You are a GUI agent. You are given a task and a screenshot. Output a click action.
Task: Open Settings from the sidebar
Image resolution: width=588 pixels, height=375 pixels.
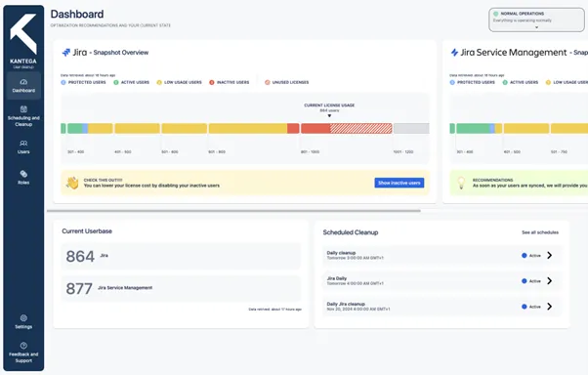point(23,321)
